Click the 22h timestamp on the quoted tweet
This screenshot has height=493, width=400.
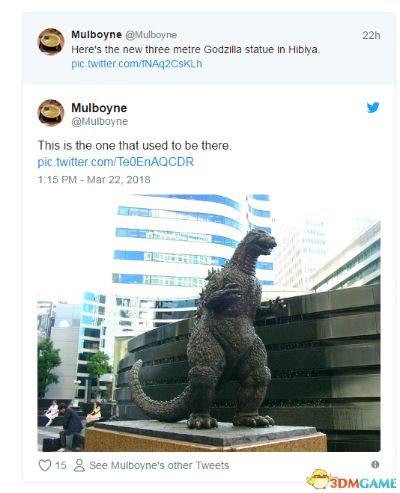371,35
